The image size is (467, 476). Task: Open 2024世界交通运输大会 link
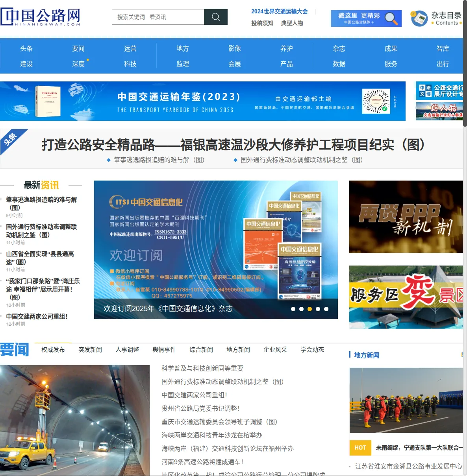point(279,11)
